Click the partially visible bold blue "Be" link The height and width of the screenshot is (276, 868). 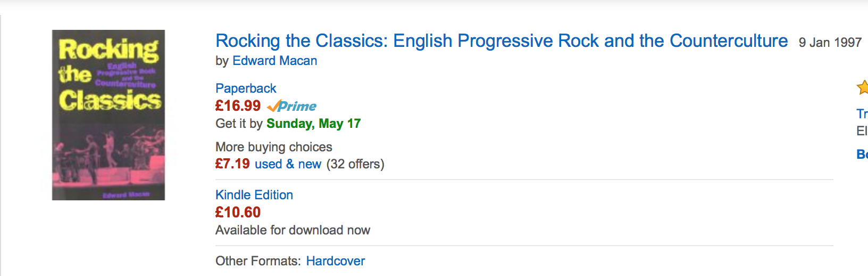click(x=862, y=155)
